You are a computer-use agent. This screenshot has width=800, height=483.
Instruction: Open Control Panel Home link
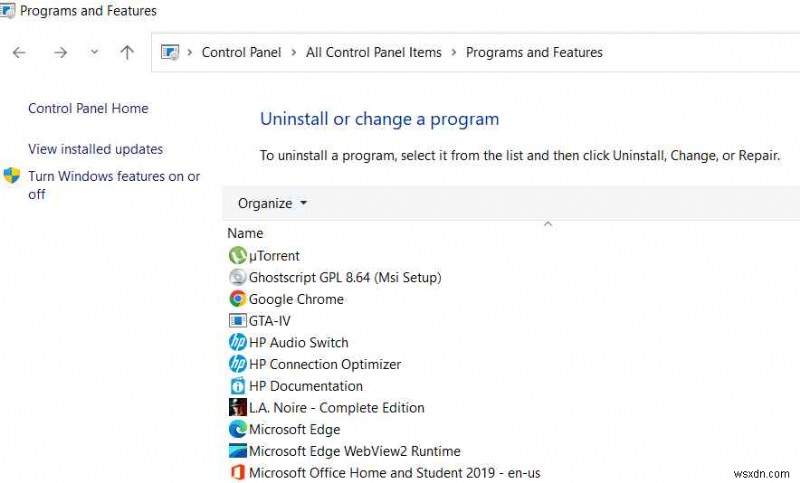coord(88,108)
